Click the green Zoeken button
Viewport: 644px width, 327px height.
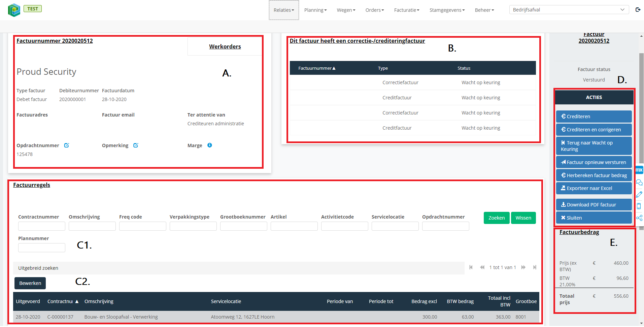tap(497, 218)
